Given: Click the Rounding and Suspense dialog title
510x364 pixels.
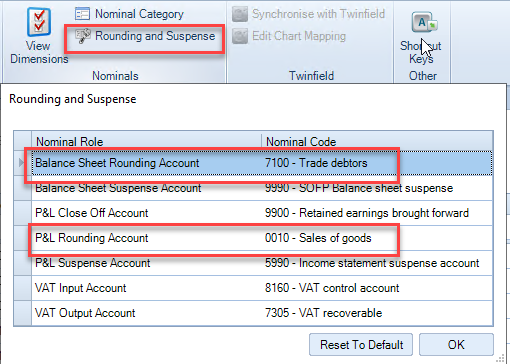Looking at the screenshot, I should coord(73,99).
